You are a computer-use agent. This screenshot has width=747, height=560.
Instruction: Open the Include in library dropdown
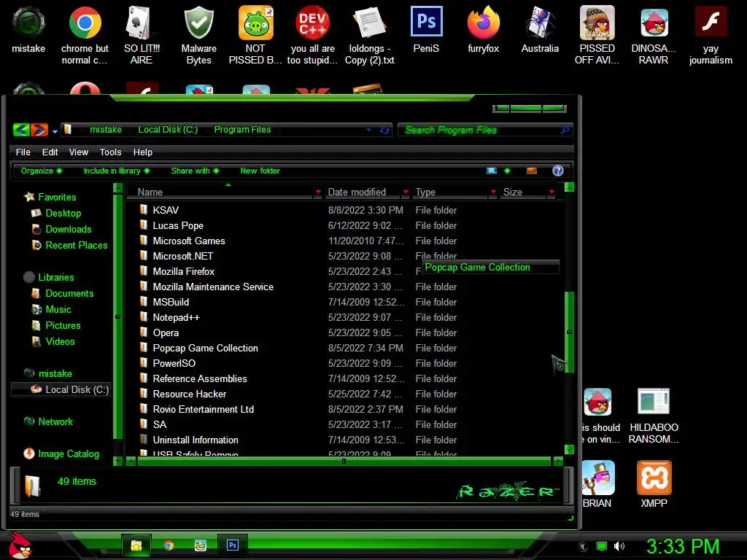117,171
